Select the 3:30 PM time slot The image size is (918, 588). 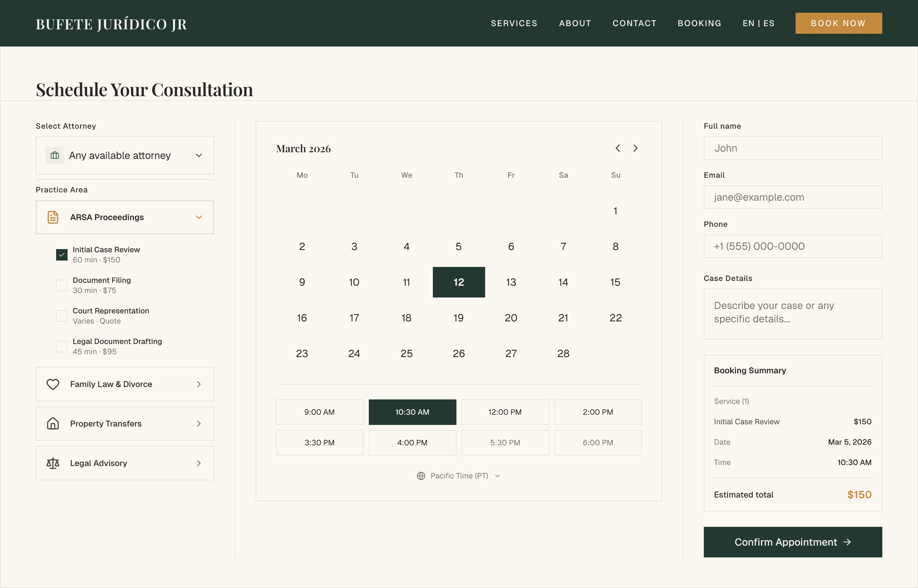pyautogui.click(x=319, y=442)
